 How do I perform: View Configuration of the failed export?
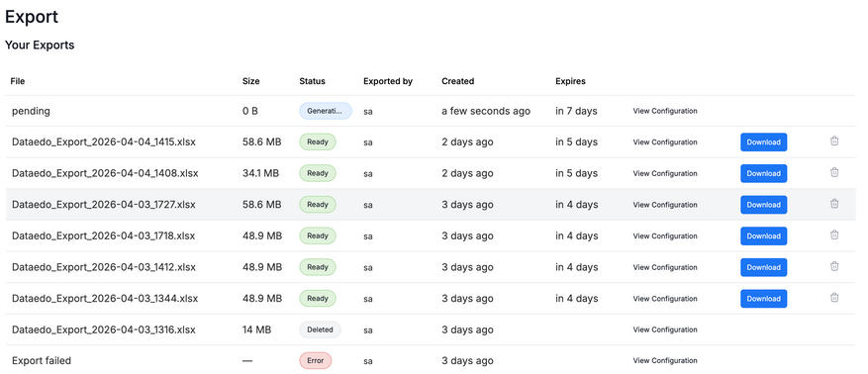pos(665,361)
